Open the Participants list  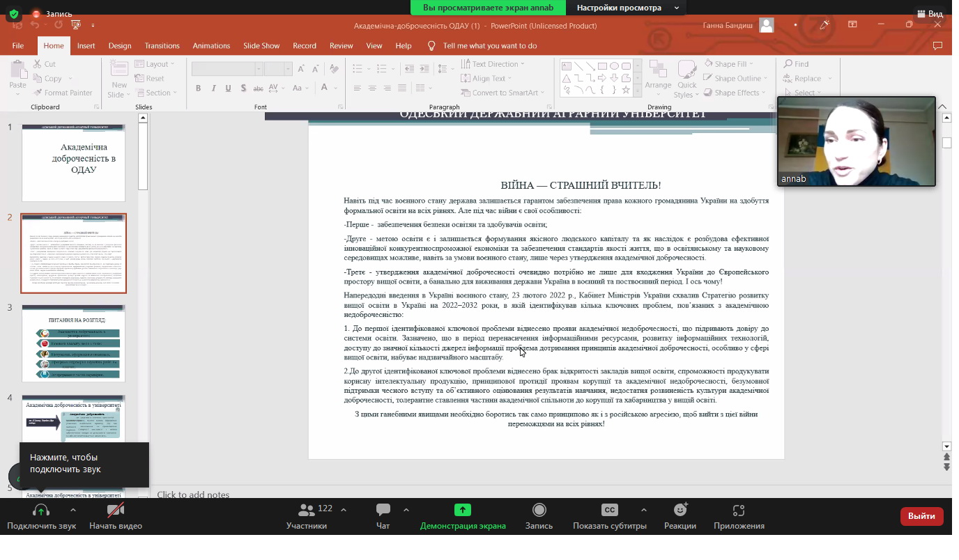(306, 511)
